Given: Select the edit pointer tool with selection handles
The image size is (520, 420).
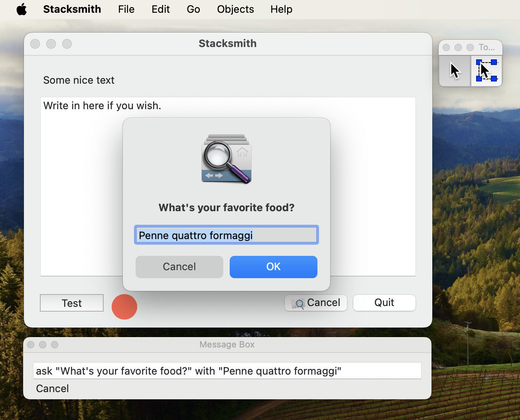Looking at the screenshot, I should tap(487, 71).
